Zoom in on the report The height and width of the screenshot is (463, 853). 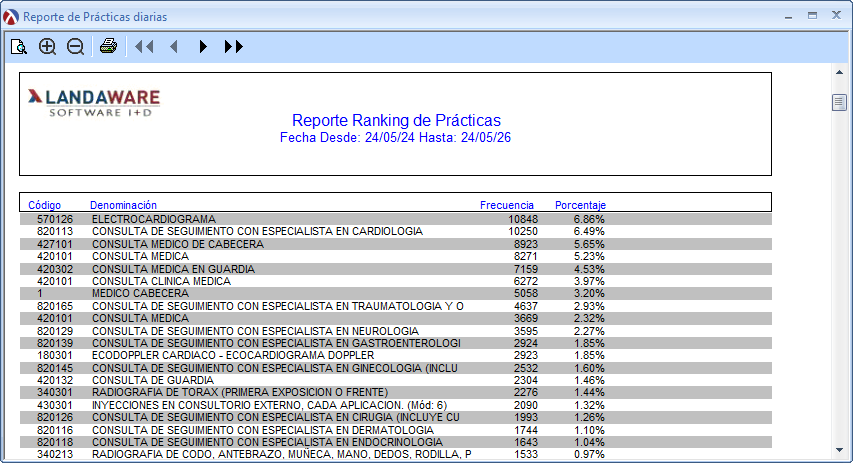click(47, 47)
